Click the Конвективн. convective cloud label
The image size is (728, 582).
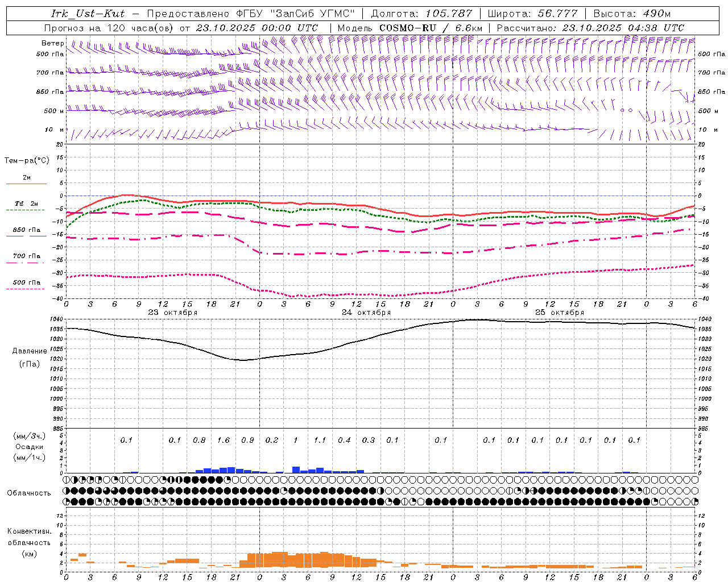point(29,531)
